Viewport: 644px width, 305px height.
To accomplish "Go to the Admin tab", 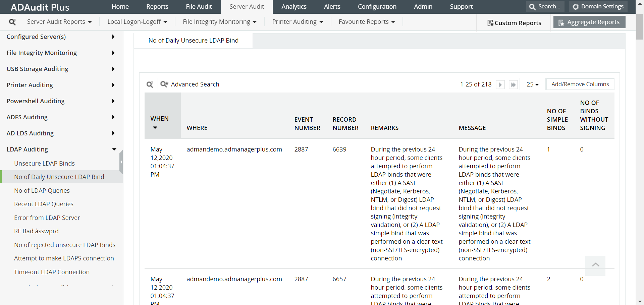I will click(423, 7).
